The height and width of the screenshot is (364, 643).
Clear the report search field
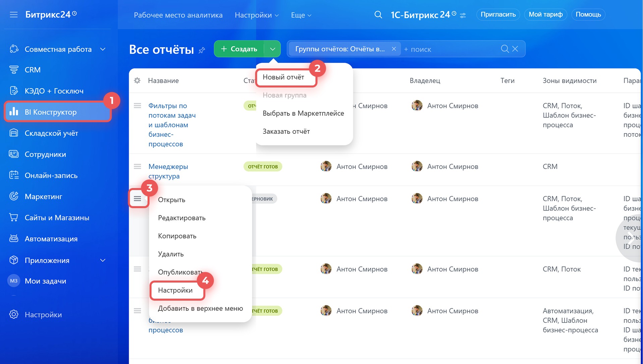(515, 49)
